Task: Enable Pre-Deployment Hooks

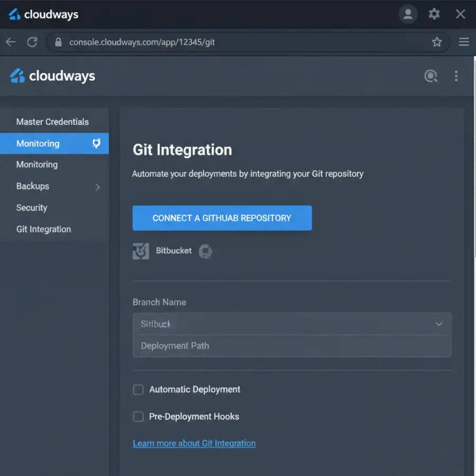Action: (x=138, y=417)
